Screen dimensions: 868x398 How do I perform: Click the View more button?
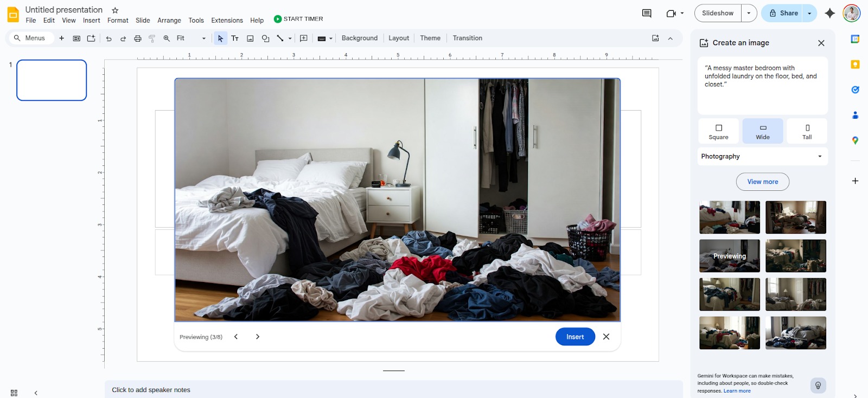[762, 182]
